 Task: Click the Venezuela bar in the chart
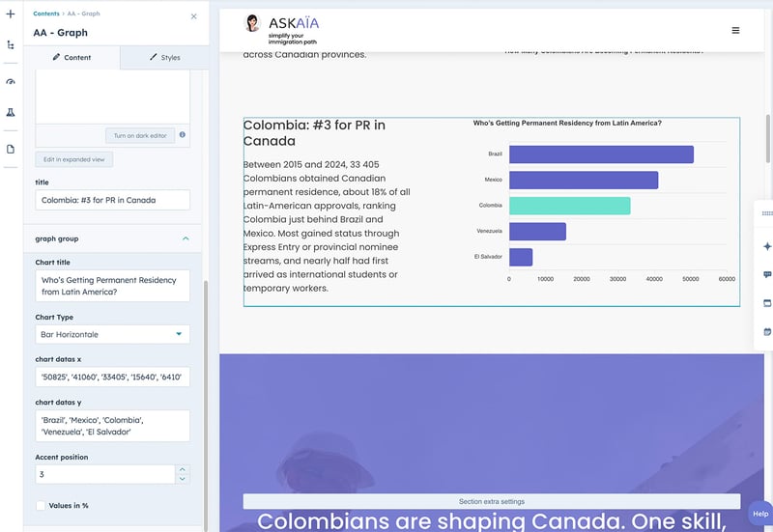coord(538,232)
